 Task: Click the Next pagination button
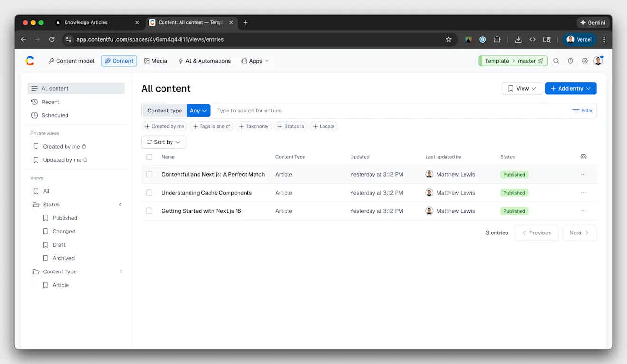click(579, 233)
